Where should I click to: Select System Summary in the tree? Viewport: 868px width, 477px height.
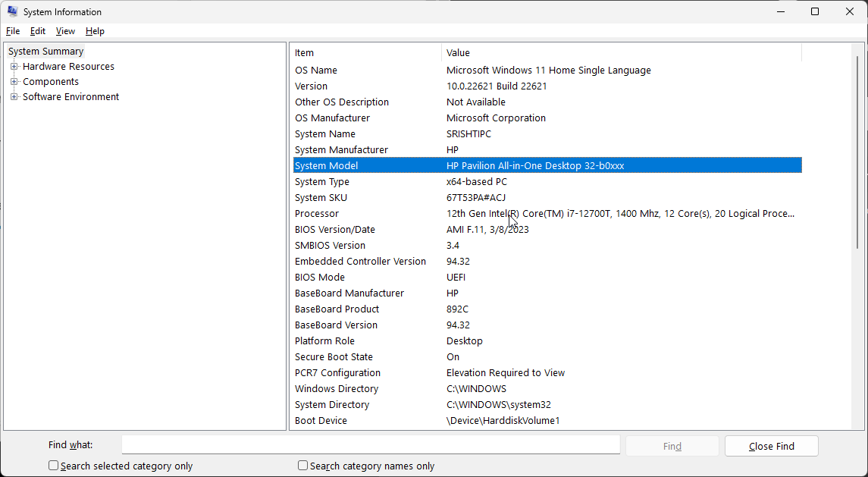46,51
